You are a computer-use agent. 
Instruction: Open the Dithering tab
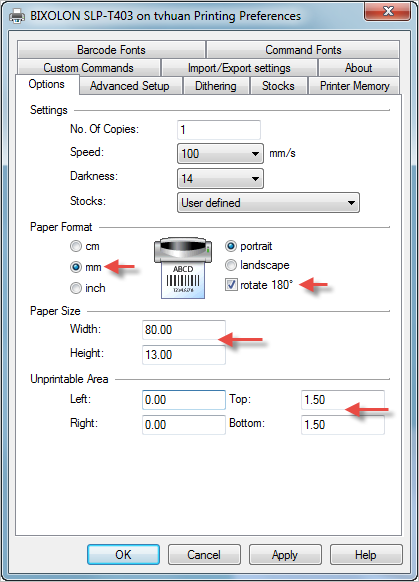(x=216, y=86)
